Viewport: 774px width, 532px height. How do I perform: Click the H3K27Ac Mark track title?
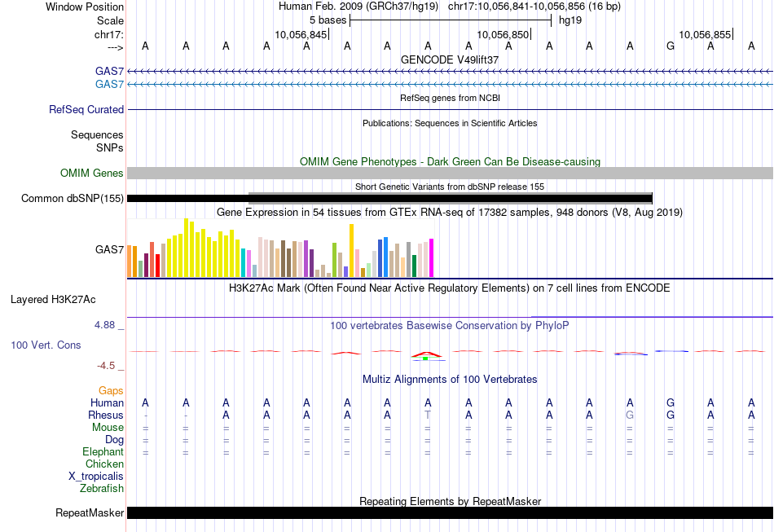tap(450, 288)
